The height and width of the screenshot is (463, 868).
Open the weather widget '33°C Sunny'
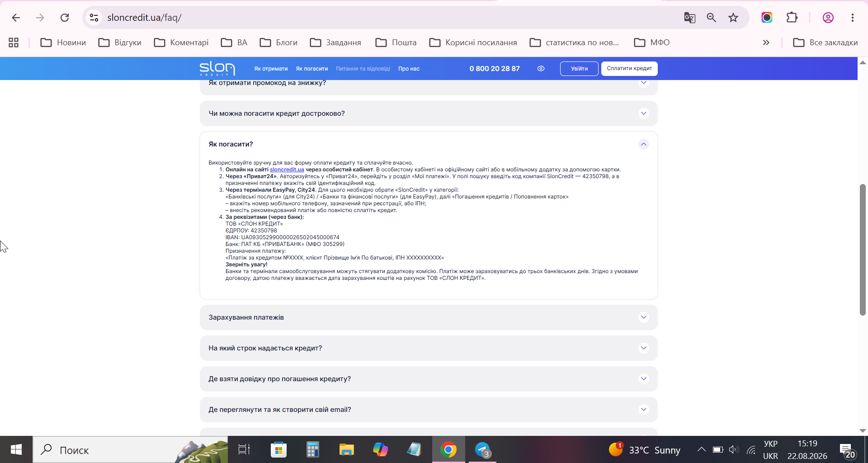[645, 450]
